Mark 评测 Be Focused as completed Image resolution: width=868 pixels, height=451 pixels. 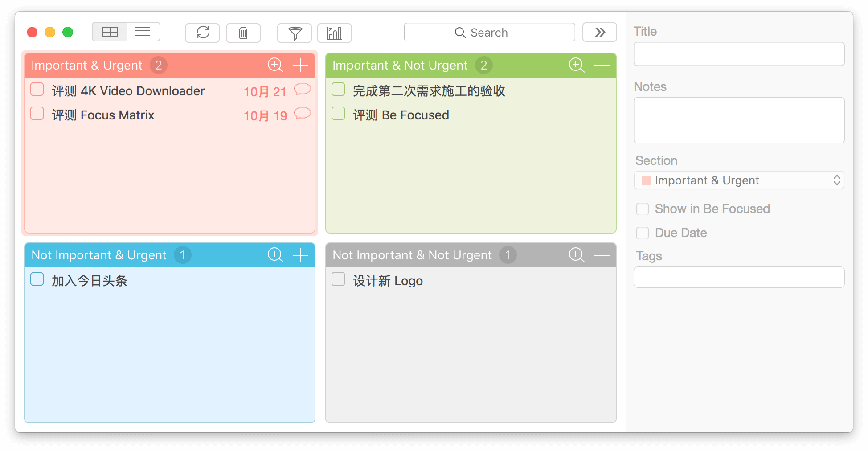(338, 114)
